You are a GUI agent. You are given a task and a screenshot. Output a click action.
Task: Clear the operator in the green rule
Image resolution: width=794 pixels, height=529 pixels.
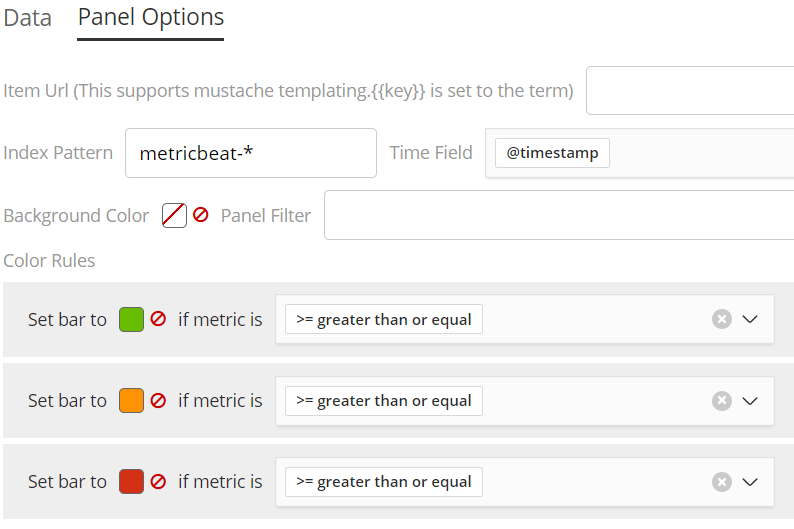click(x=721, y=319)
